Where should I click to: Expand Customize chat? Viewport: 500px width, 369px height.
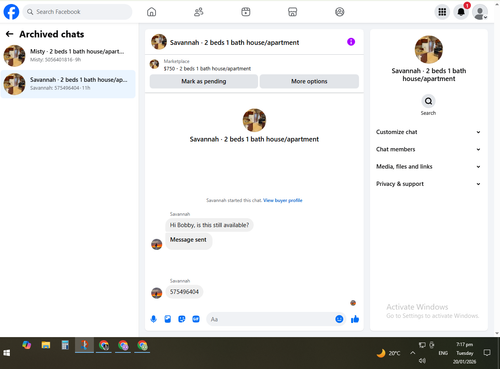point(428,132)
